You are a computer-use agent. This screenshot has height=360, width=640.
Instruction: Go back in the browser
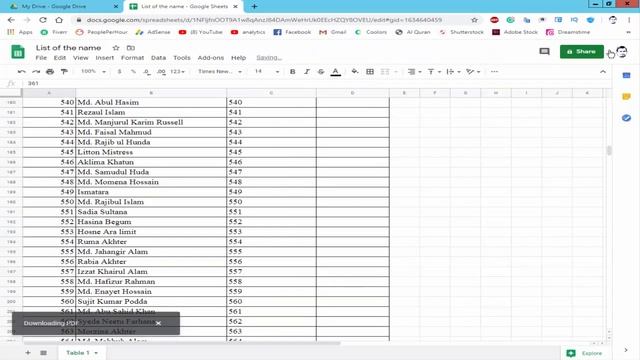[11, 20]
